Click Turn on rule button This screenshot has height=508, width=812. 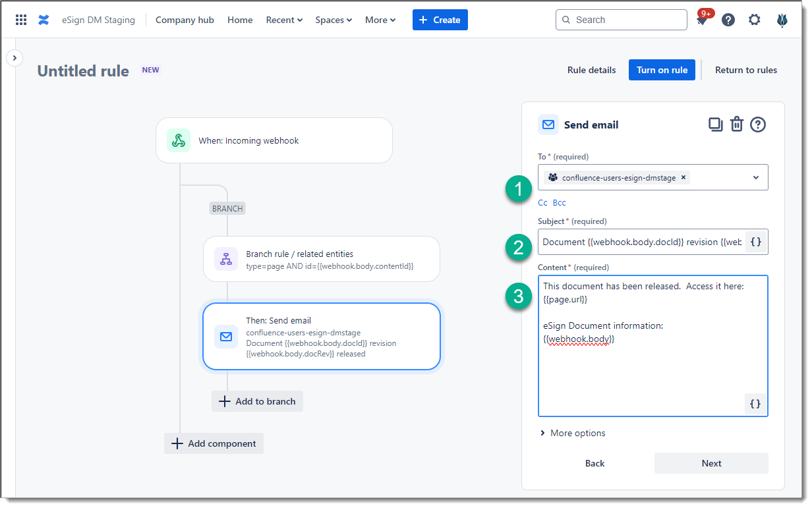coord(662,70)
